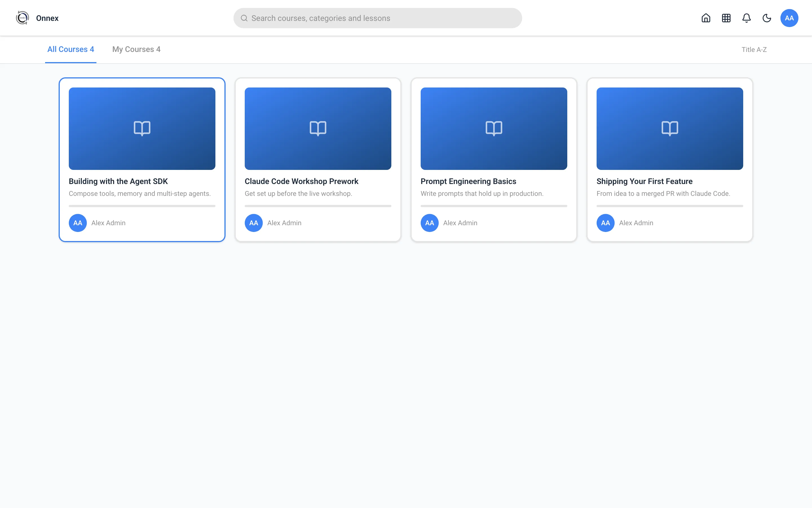The width and height of the screenshot is (812, 508).
Task: Click author avatar on Agent SDK card
Action: click(78, 223)
